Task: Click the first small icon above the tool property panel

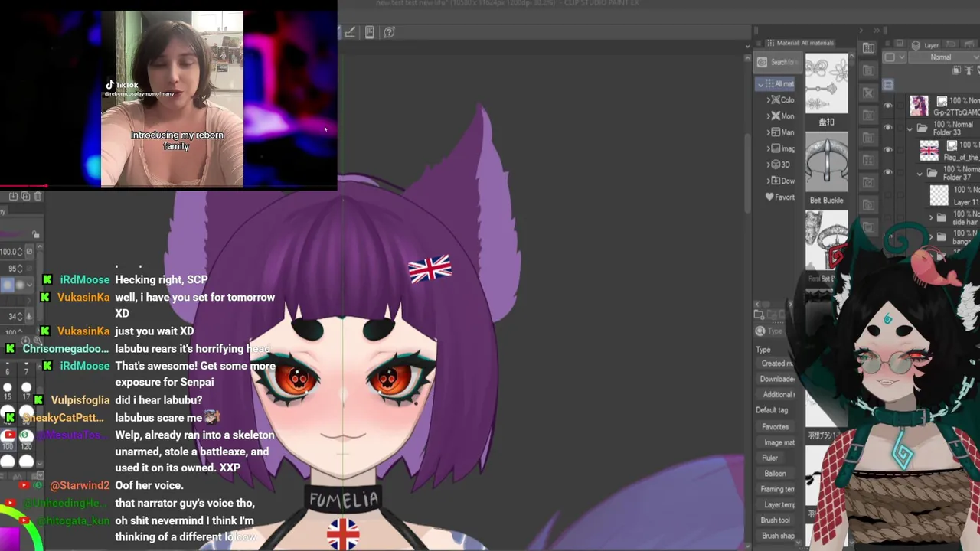Action: [13, 197]
